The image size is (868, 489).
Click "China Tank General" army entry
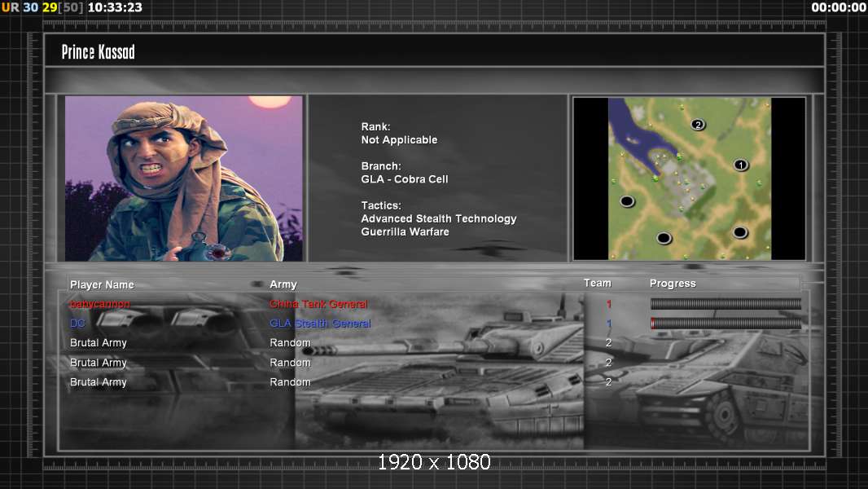point(318,304)
